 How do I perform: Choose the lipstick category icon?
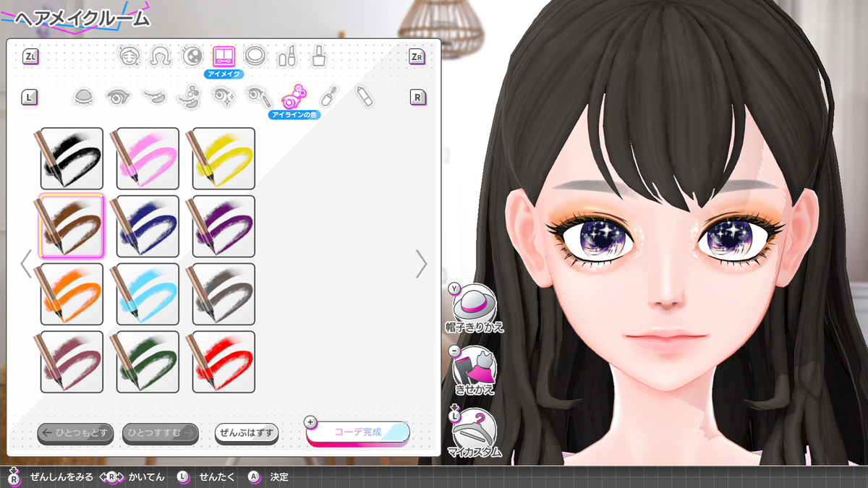coord(287,56)
